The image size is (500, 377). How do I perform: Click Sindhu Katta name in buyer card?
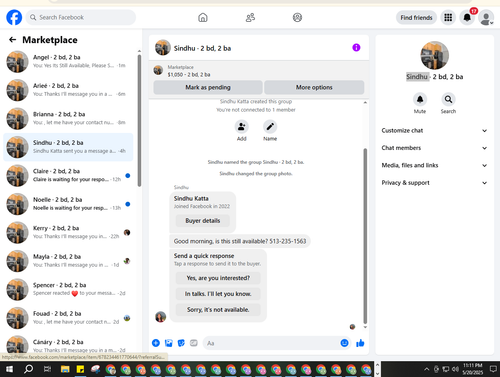pyautogui.click(x=191, y=199)
